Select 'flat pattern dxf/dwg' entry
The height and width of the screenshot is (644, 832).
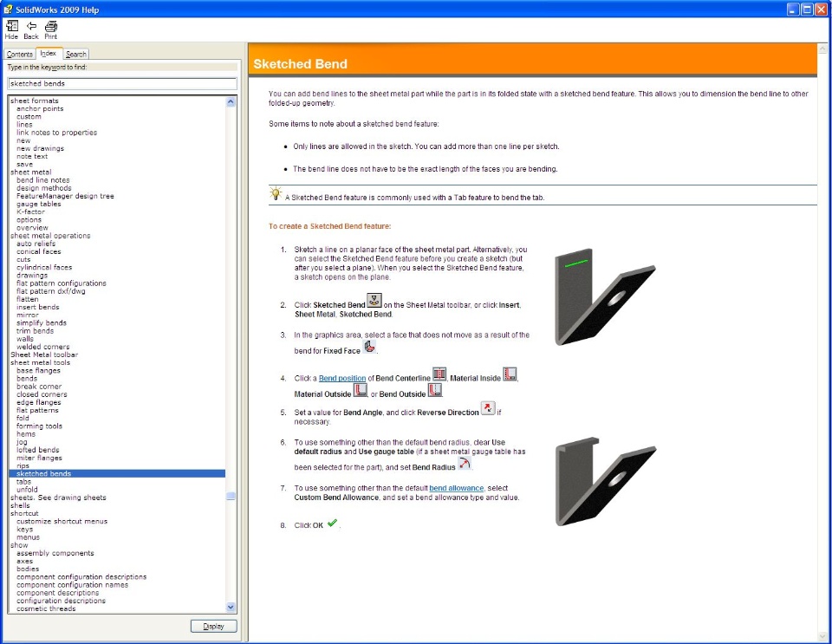(x=51, y=291)
